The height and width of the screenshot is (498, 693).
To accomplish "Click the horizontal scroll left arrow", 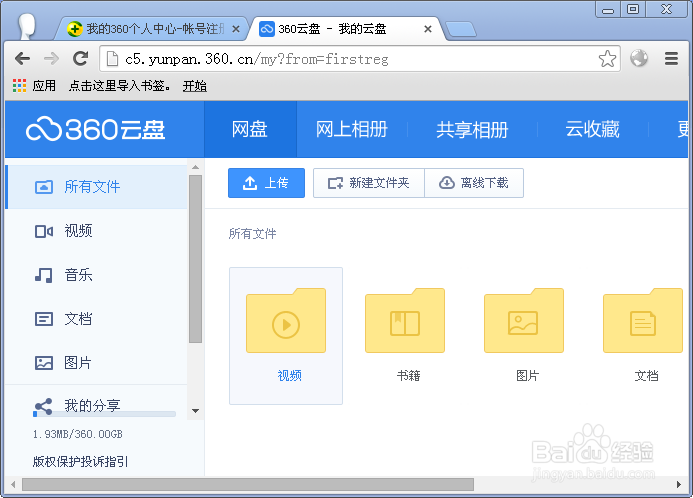I will pyautogui.click(x=13, y=485).
